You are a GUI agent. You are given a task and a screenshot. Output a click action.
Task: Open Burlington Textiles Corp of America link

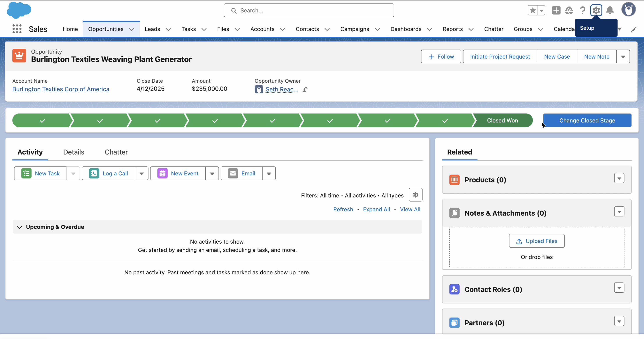(61, 89)
